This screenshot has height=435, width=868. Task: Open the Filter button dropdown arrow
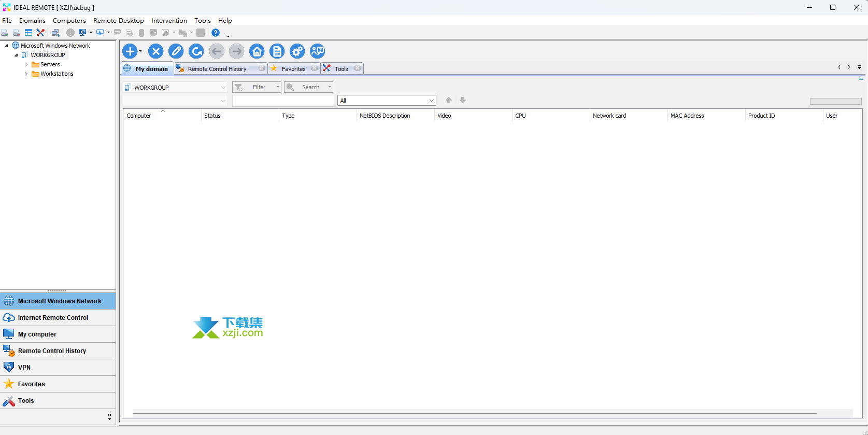[x=278, y=87]
